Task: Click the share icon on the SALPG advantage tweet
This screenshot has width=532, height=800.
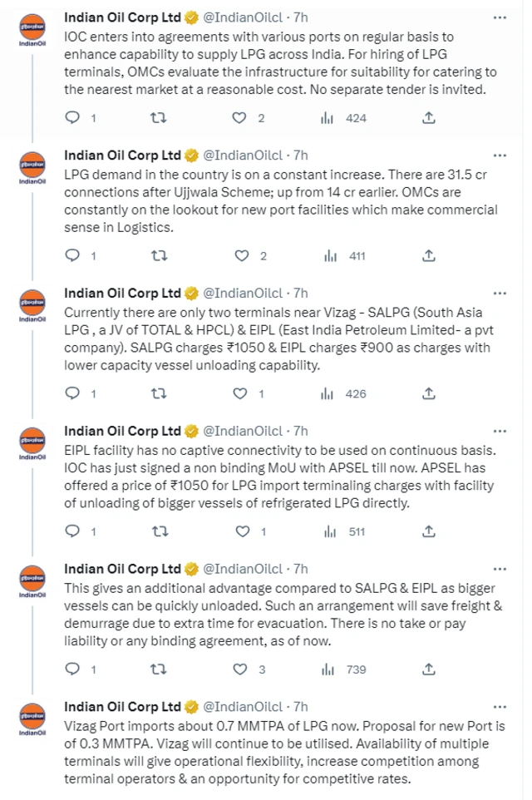Action: tap(428, 669)
